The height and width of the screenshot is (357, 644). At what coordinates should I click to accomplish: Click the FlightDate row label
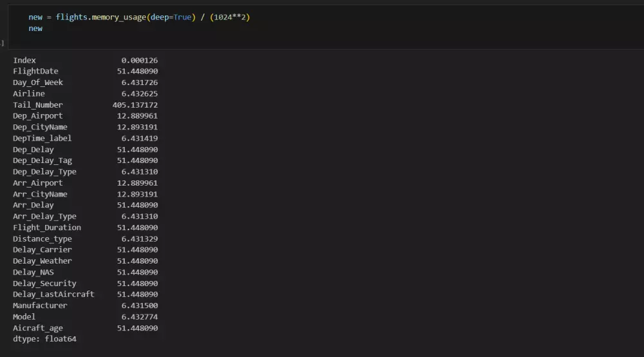pyautogui.click(x=35, y=71)
